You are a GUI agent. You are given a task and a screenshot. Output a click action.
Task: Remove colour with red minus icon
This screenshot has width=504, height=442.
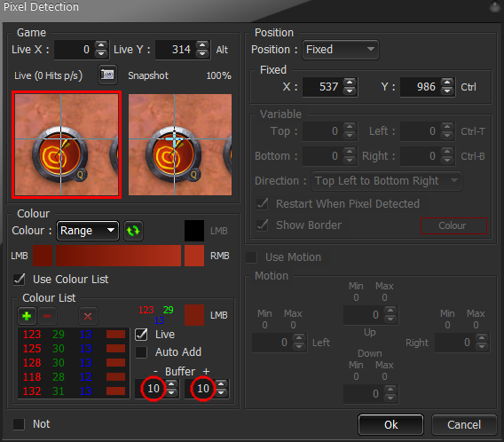pyautogui.click(x=47, y=316)
